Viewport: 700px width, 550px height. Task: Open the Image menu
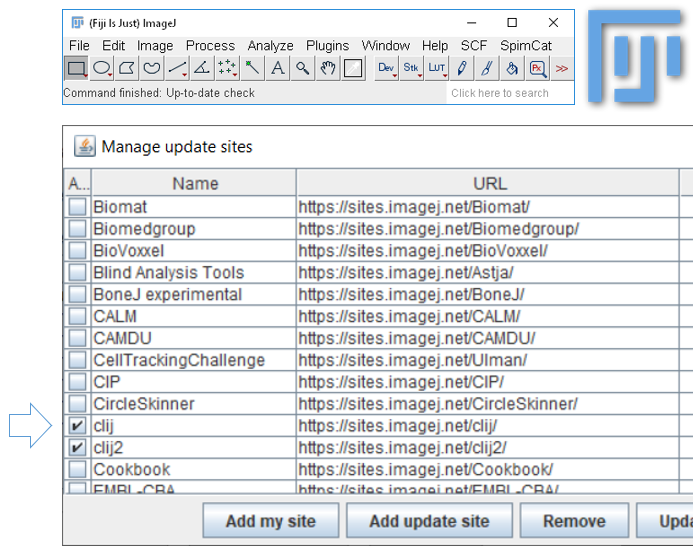155,46
